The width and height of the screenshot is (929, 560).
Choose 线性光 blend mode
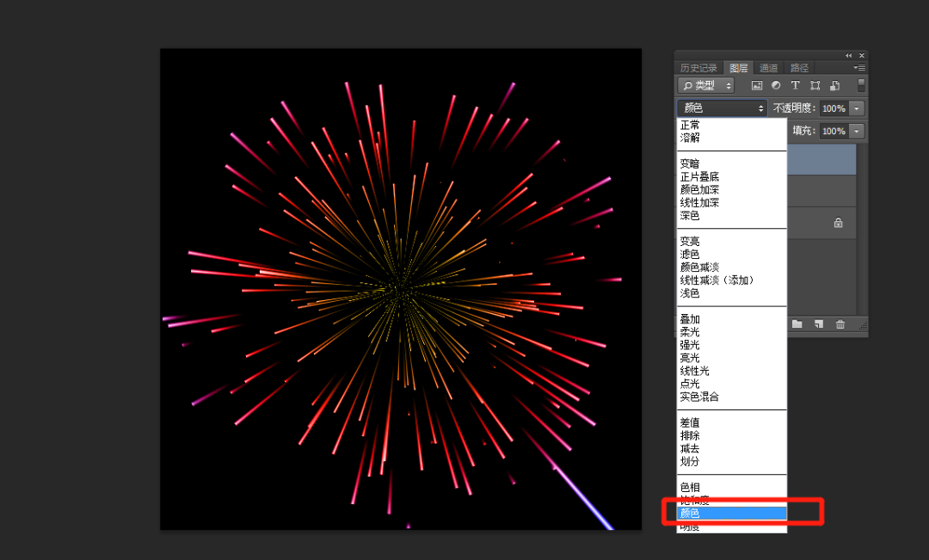pyautogui.click(x=732, y=371)
